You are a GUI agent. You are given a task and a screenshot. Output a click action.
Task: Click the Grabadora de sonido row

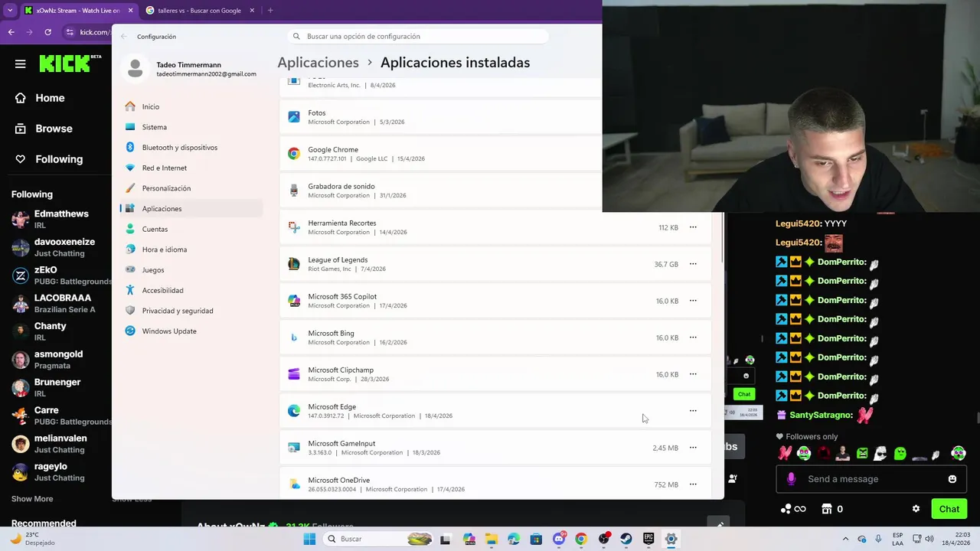(441, 191)
